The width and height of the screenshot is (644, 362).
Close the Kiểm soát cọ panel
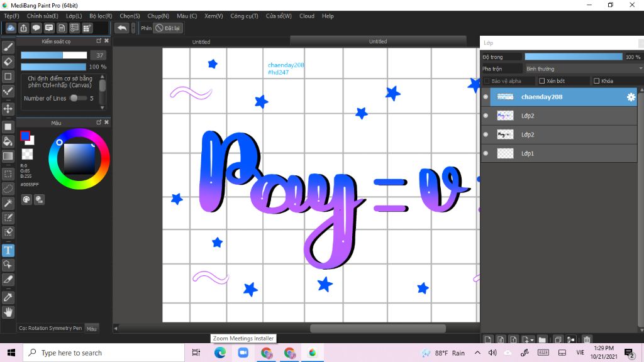(x=106, y=41)
